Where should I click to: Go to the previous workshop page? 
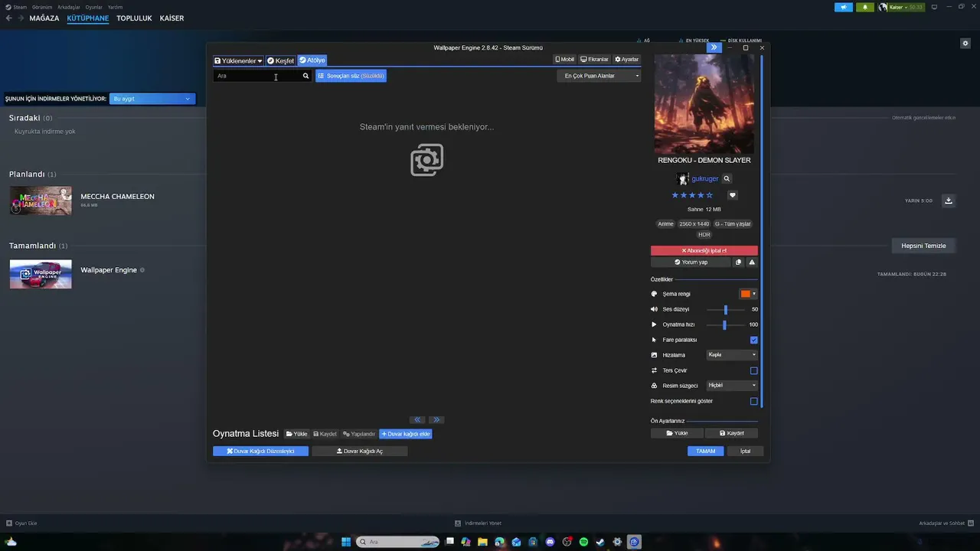click(x=417, y=419)
